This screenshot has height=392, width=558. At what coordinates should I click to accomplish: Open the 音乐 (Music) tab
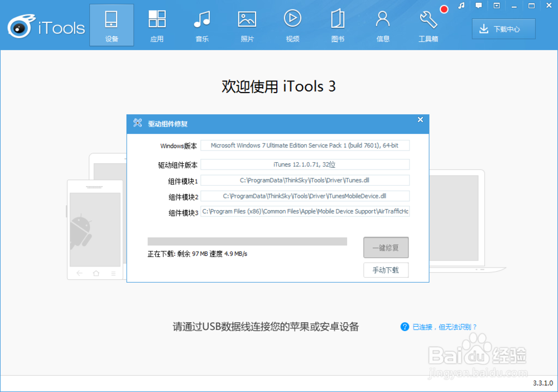pyautogui.click(x=202, y=25)
